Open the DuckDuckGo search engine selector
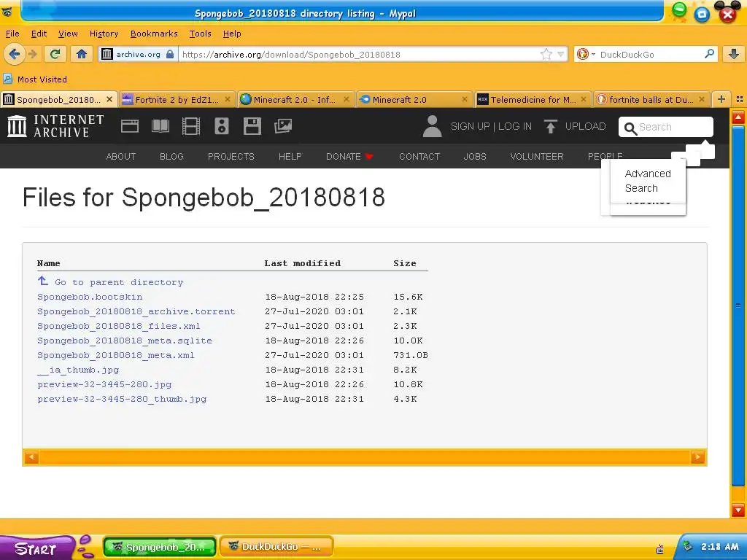747x560 pixels. point(586,54)
